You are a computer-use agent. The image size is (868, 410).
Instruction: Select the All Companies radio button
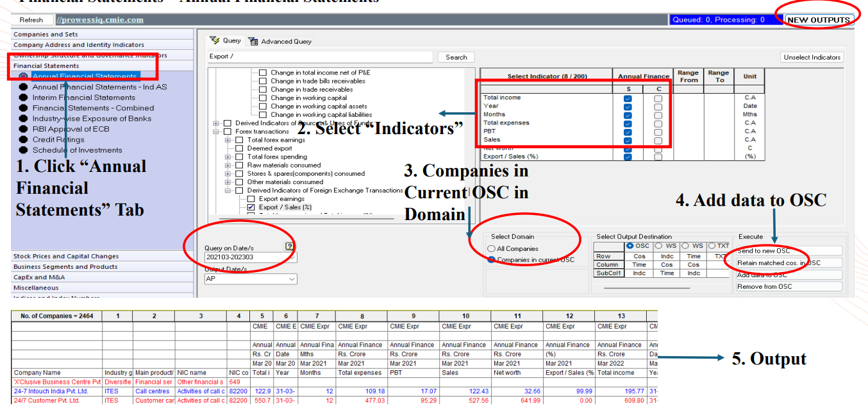[x=491, y=249]
